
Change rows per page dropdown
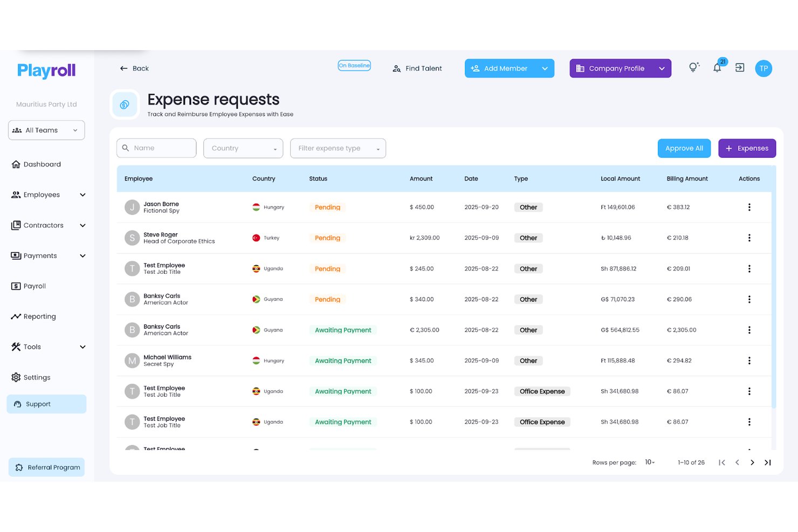(x=650, y=462)
